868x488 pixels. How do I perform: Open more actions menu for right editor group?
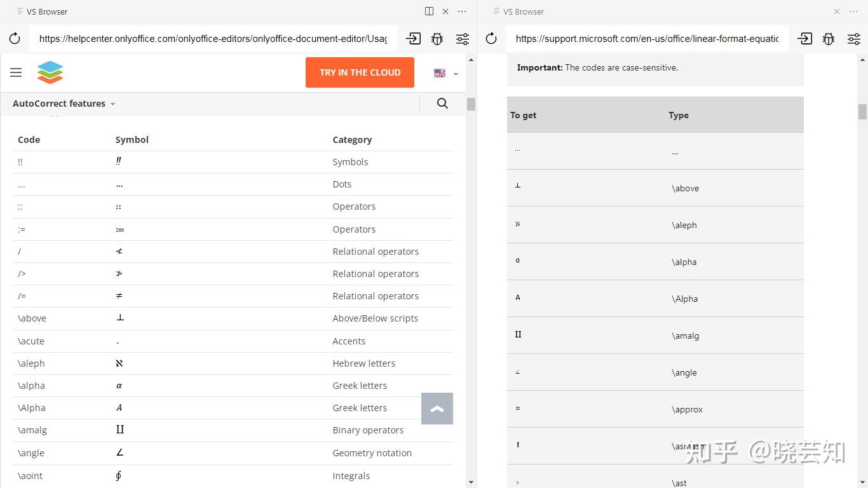(853, 11)
